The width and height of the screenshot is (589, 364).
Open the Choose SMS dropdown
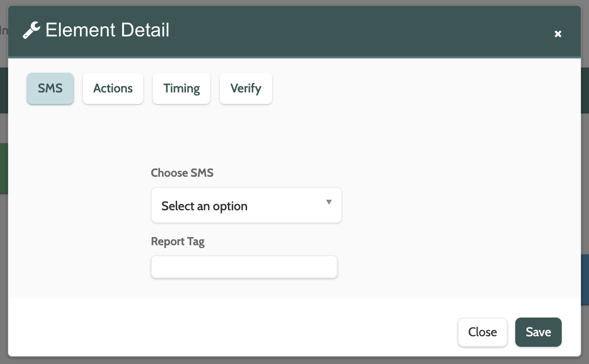click(x=246, y=205)
